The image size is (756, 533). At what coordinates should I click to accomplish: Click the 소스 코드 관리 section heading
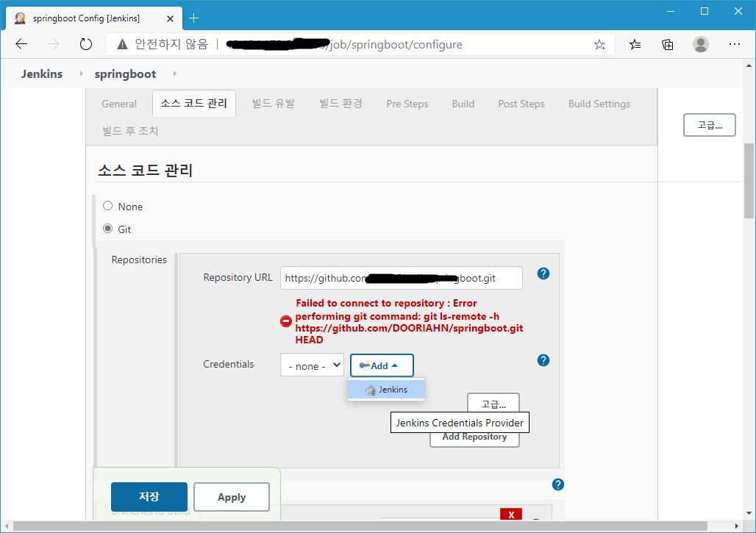[x=145, y=170]
